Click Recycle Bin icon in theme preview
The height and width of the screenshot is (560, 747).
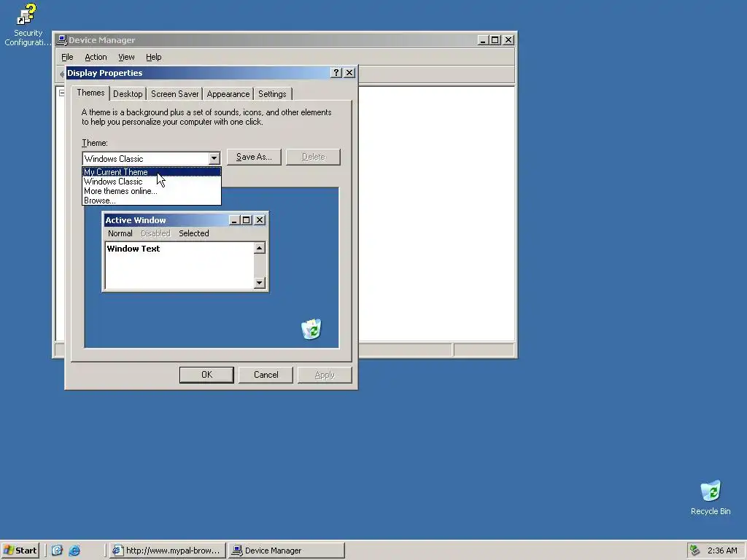click(311, 329)
